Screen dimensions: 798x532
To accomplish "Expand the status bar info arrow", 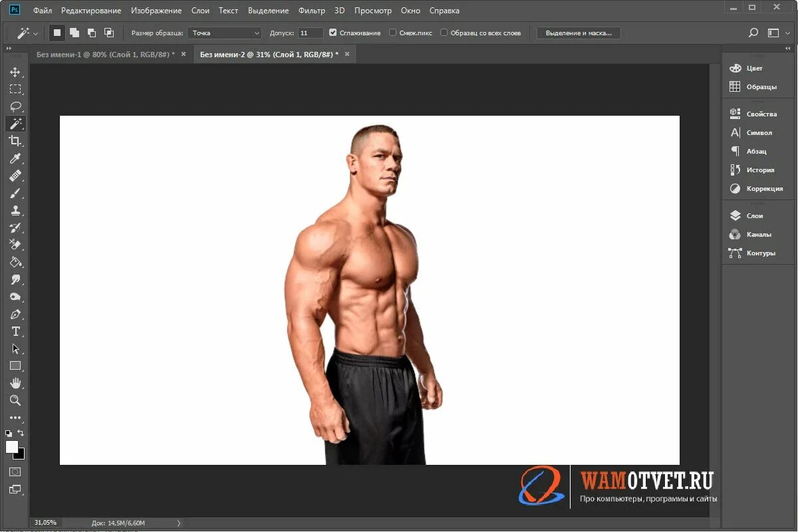I will 178,523.
